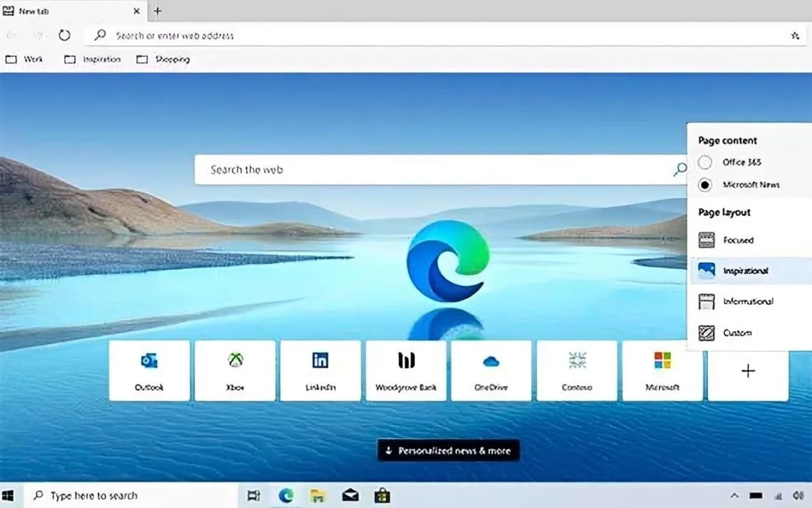The image size is (812, 508).
Task: Open the Outlook quick link tile
Action: click(x=149, y=370)
